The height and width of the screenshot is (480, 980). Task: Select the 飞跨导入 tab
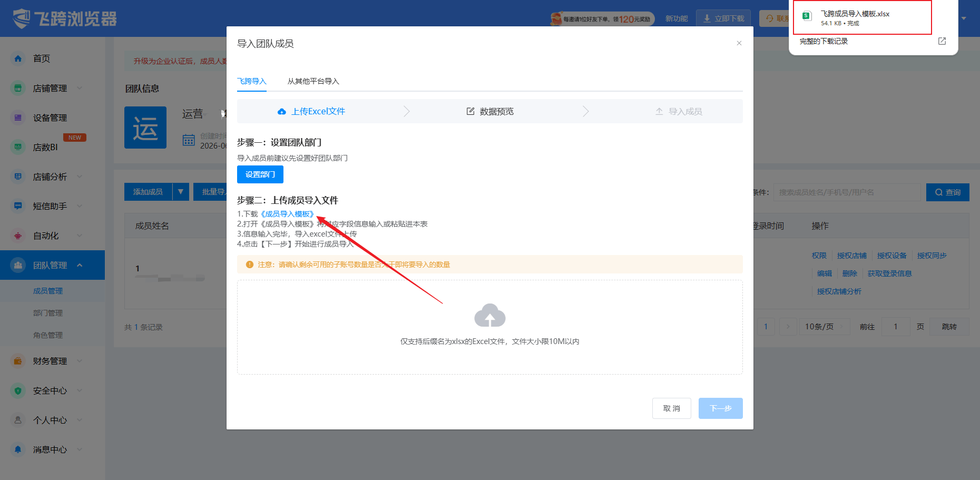click(x=252, y=81)
